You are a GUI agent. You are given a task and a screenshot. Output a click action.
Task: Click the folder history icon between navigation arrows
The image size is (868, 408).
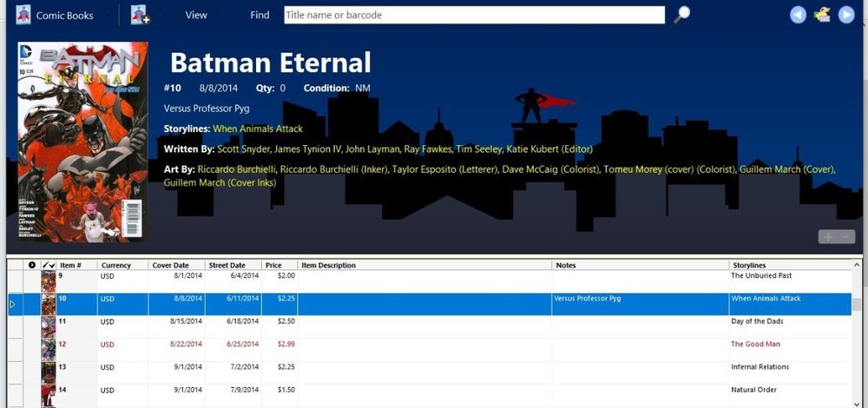coord(822,15)
